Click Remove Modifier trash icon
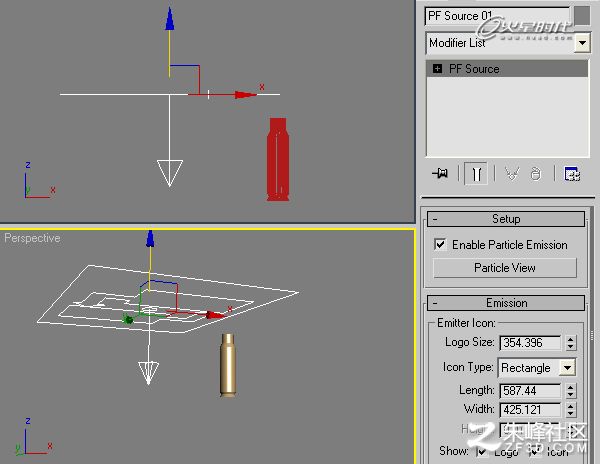600x464 pixels. tap(536, 174)
